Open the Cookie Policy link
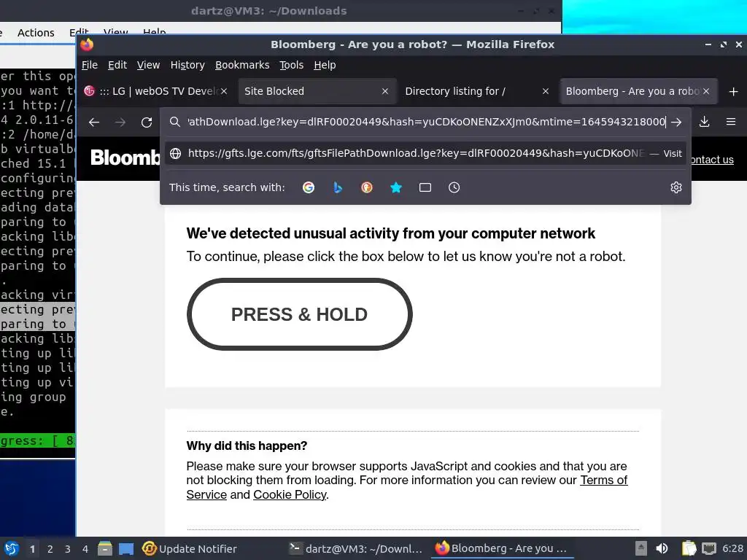This screenshot has width=747, height=560. (290, 495)
